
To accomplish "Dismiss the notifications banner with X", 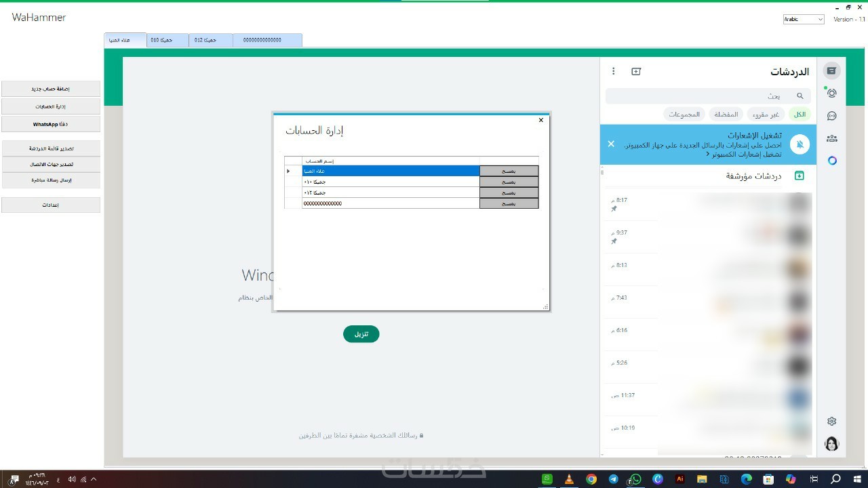I will click(x=611, y=144).
